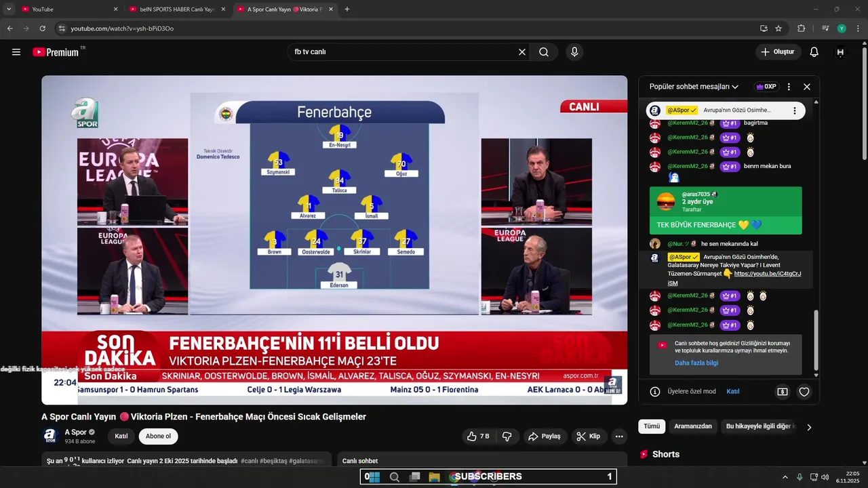Open File Explorer from the taskbar
The image size is (868, 488).
[434, 477]
